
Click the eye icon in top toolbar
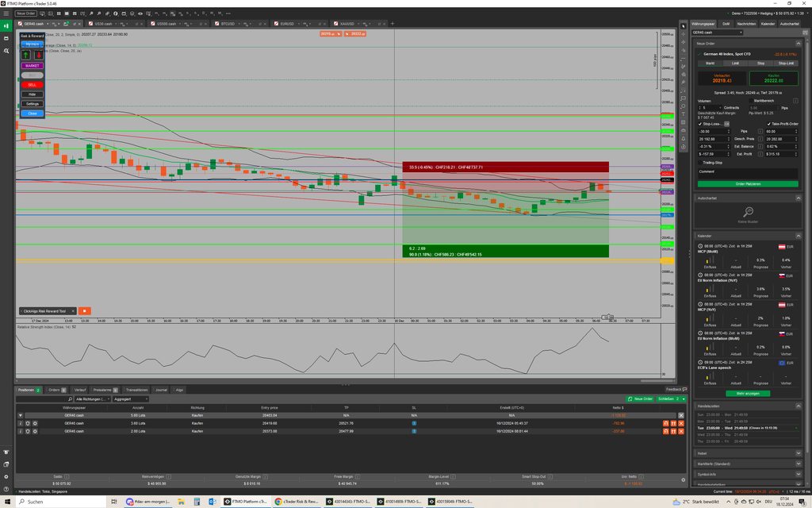point(140,13)
